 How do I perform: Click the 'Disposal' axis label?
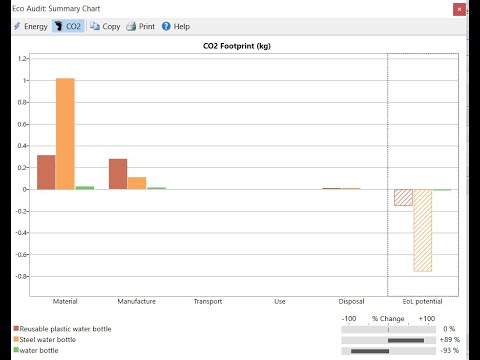351,301
